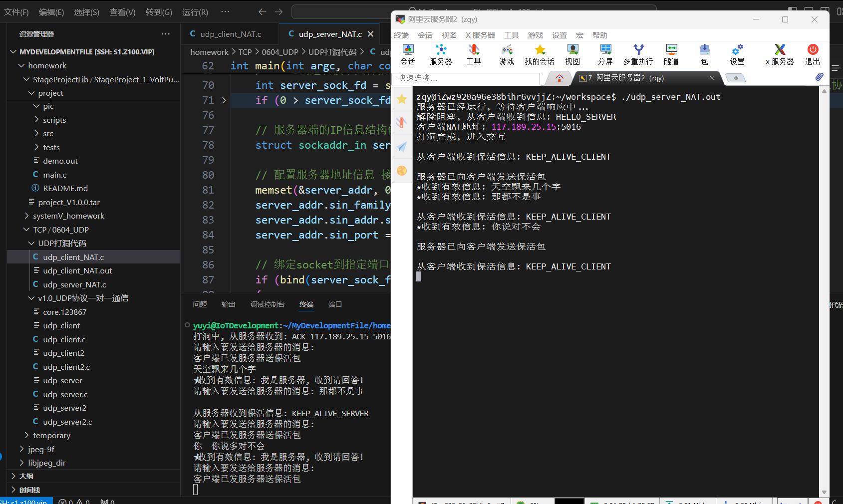Enable 多重执行 multi-execution icon
The height and width of the screenshot is (504, 843).
[638, 54]
